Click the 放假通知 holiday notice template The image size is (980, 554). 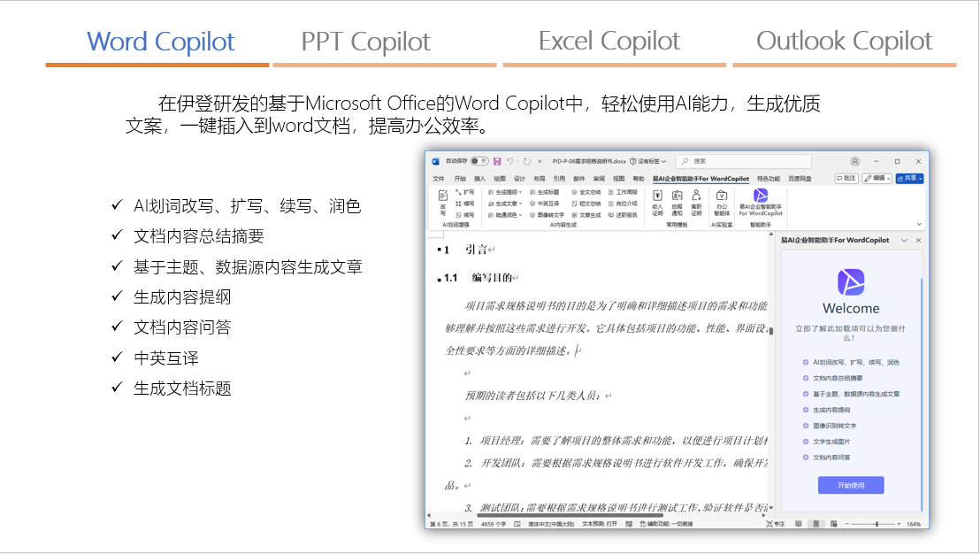[x=677, y=203]
